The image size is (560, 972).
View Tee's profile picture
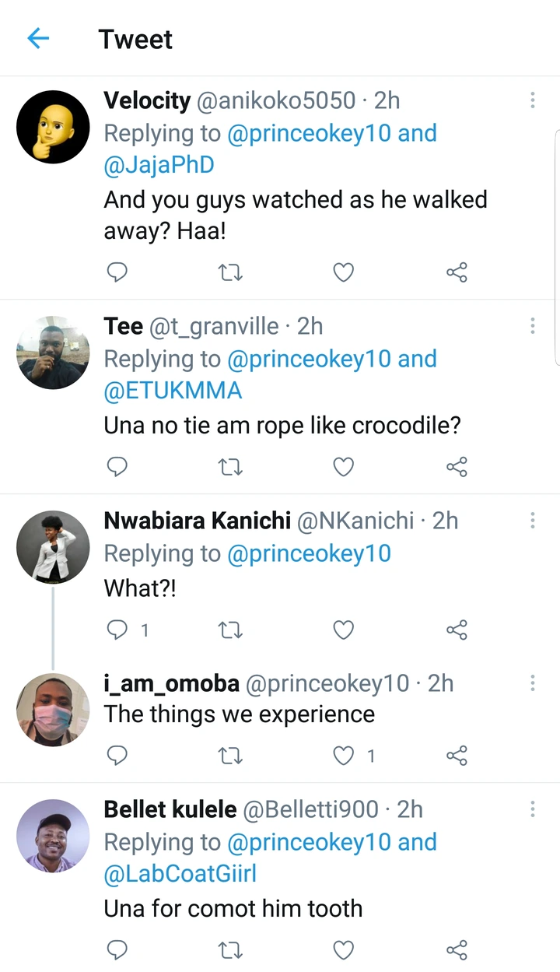[53, 353]
